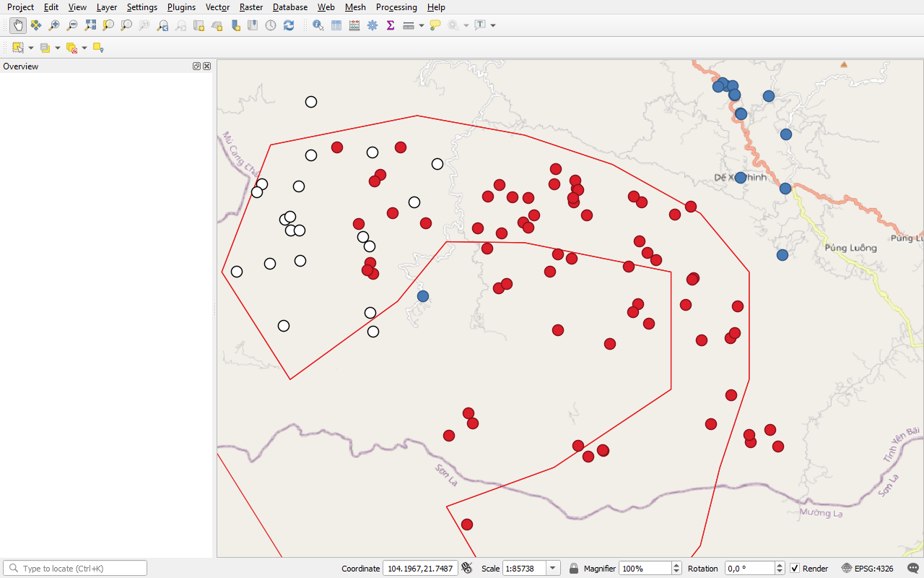Click Select by Location icon
This screenshot has height=578, width=924.
click(98, 48)
